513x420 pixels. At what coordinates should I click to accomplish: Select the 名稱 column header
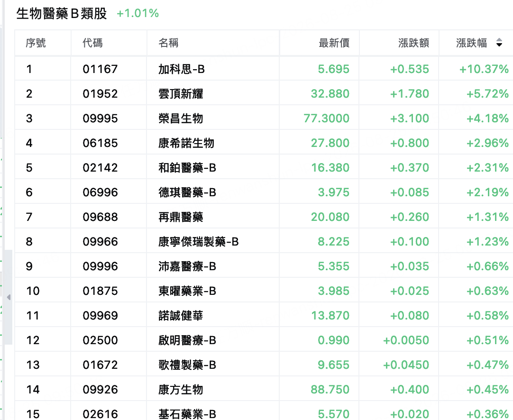pyautogui.click(x=168, y=43)
